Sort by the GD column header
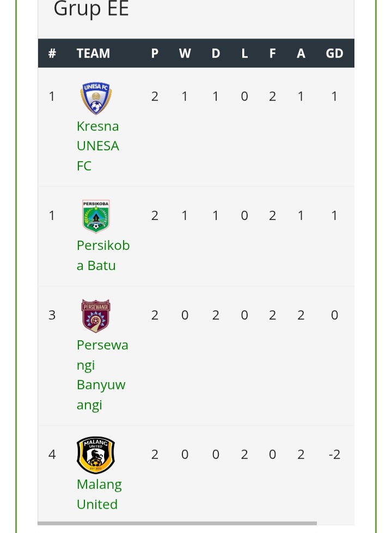 click(x=334, y=53)
